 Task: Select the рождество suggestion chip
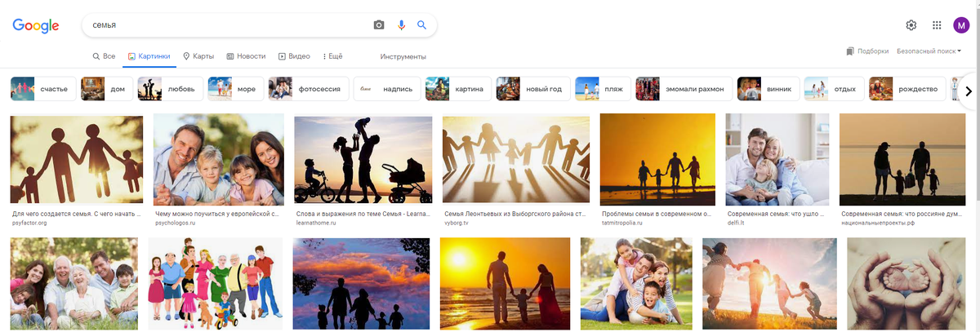[x=907, y=88]
